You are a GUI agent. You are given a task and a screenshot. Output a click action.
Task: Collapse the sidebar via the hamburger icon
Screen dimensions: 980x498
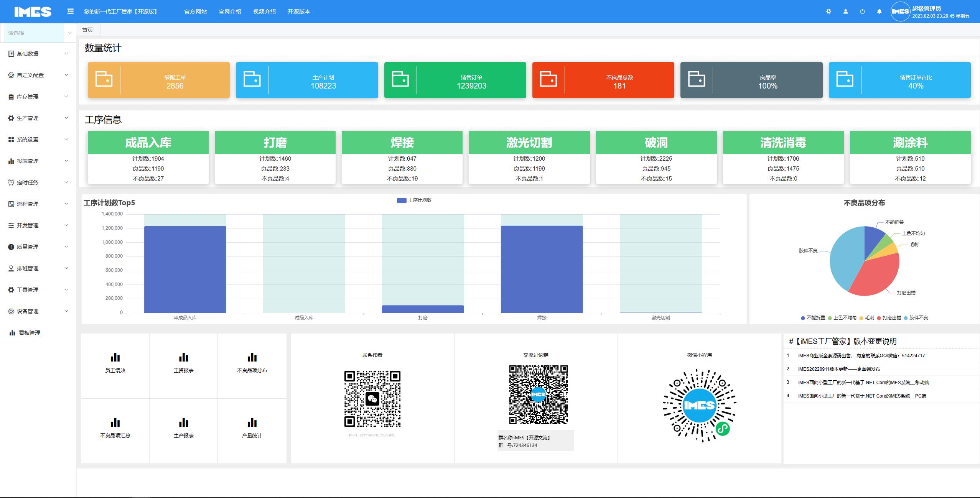(70, 12)
